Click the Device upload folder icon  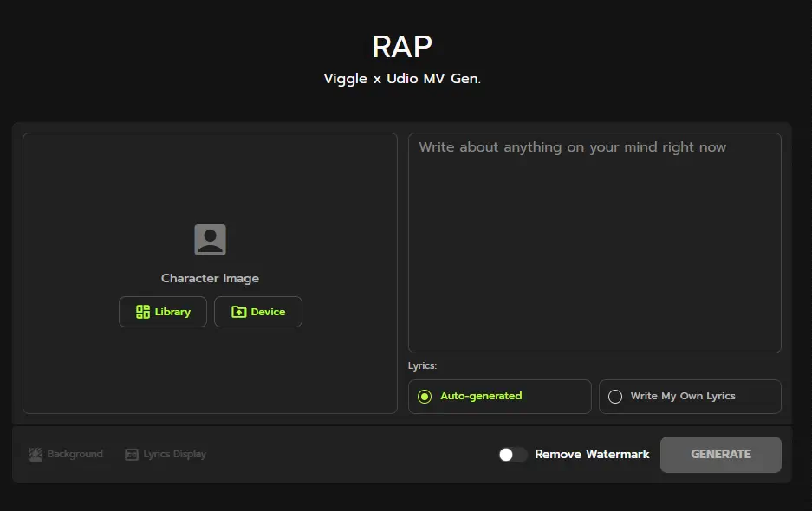point(239,312)
